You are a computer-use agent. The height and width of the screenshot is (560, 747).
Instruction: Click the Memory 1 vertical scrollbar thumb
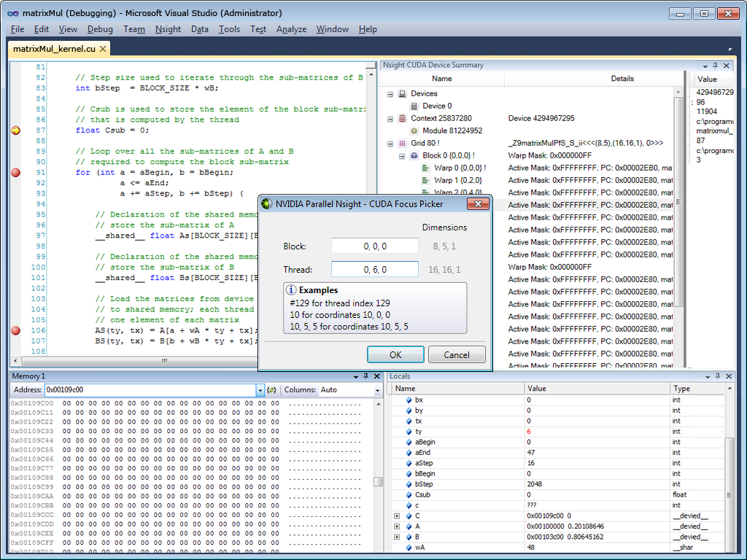coord(378,482)
